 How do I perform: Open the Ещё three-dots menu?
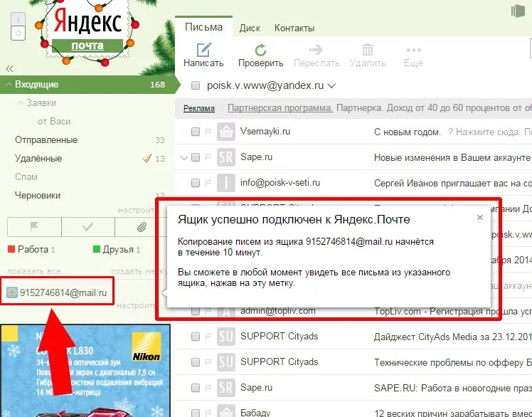[x=414, y=51]
